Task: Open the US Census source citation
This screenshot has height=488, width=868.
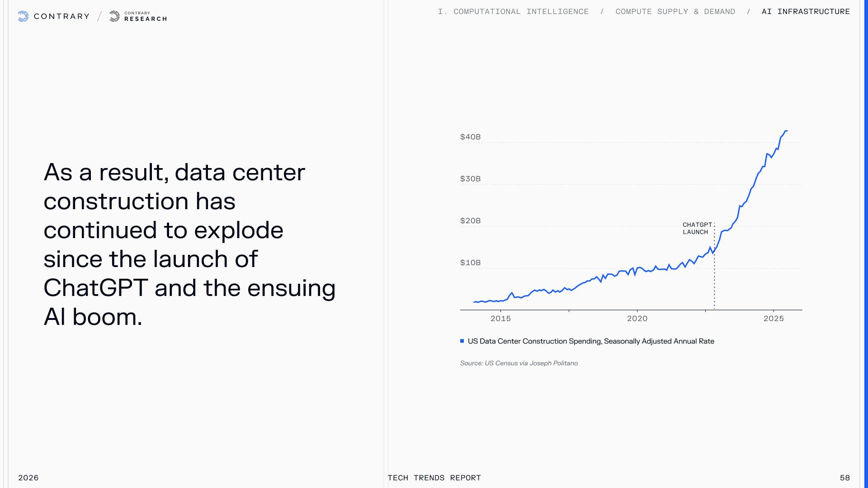Action: (519, 363)
